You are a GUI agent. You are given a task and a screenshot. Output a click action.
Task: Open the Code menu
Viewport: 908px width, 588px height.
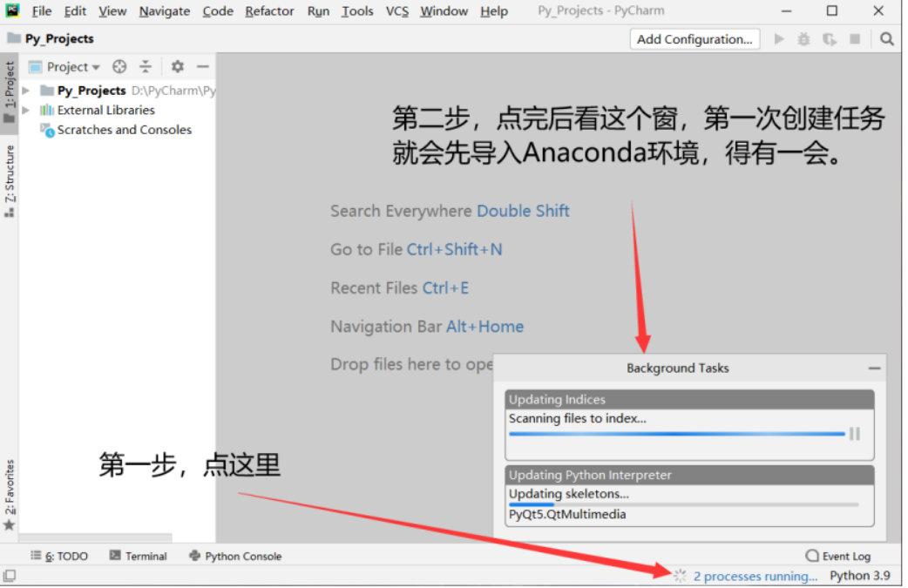point(218,11)
